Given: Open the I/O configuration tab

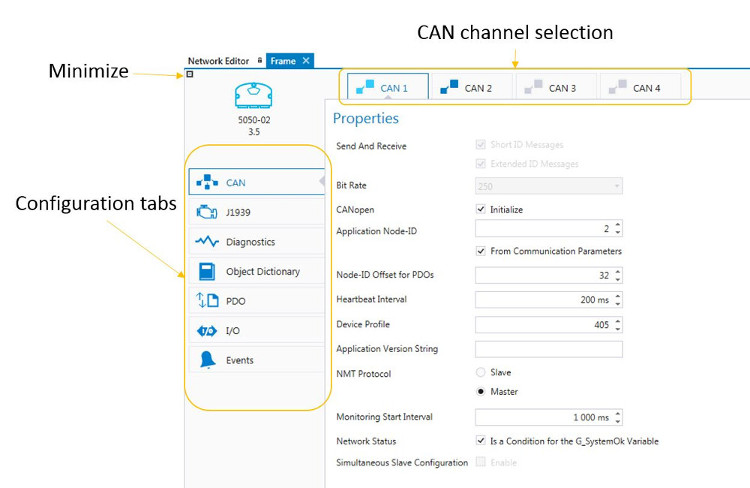Looking at the screenshot, I should (x=256, y=331).
